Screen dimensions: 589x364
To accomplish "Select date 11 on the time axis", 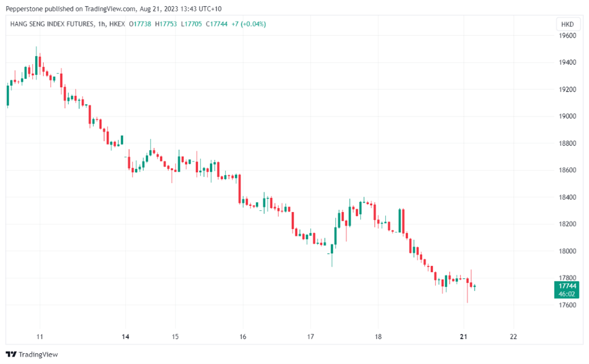I will coord(40,337).
